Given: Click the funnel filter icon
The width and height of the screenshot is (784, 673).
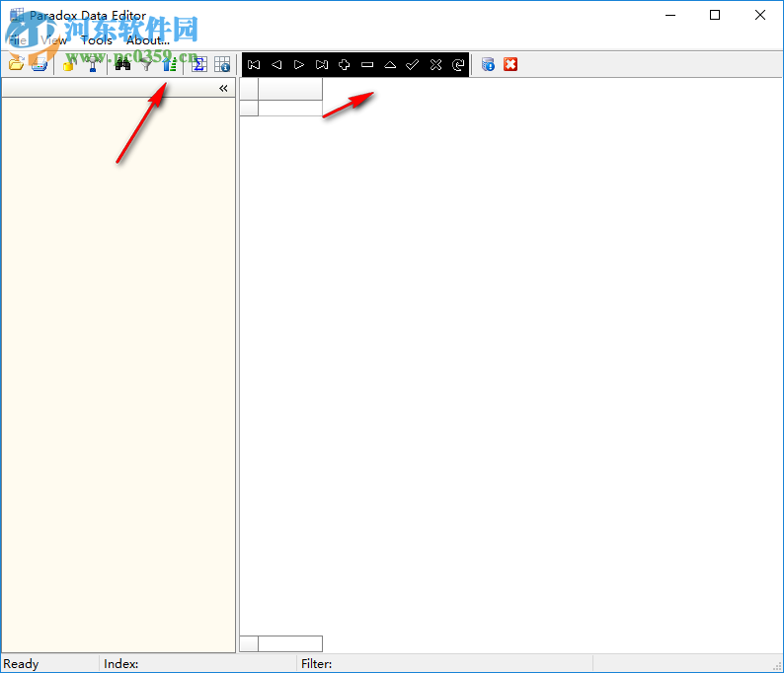Looking at the screenshot, I should pos(146,64).
